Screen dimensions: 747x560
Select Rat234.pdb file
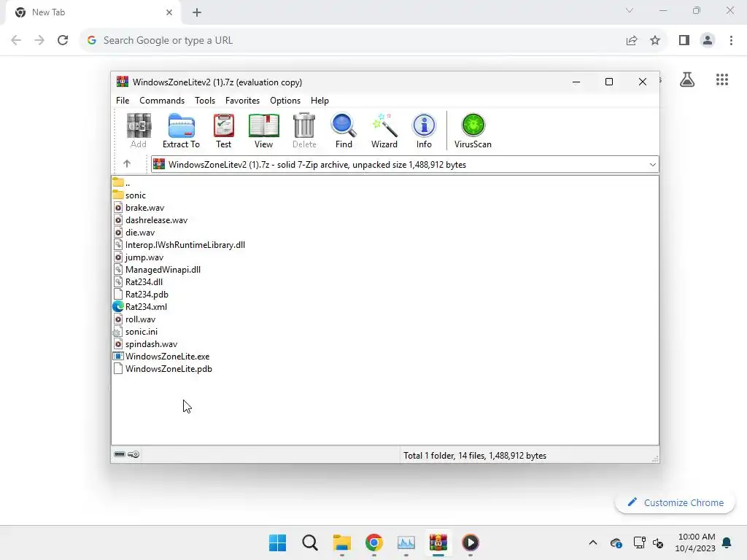141,295
